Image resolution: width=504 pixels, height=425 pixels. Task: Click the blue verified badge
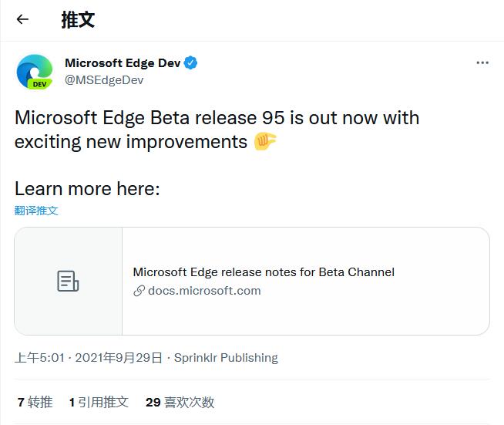point(191,63)
